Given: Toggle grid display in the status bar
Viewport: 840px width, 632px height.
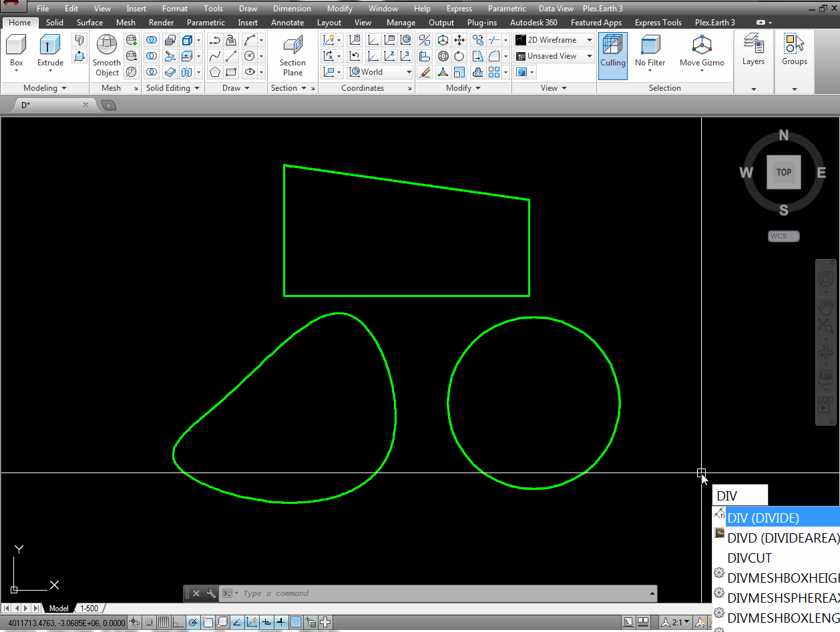Looking at the screenshot, I should (x=164, y=622).
